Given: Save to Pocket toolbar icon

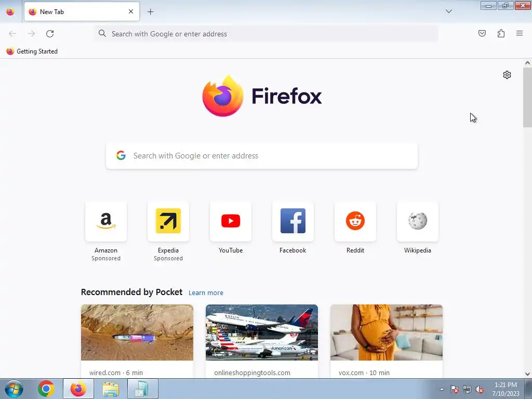Looking at the screenshot, I should tap(482, 33).
